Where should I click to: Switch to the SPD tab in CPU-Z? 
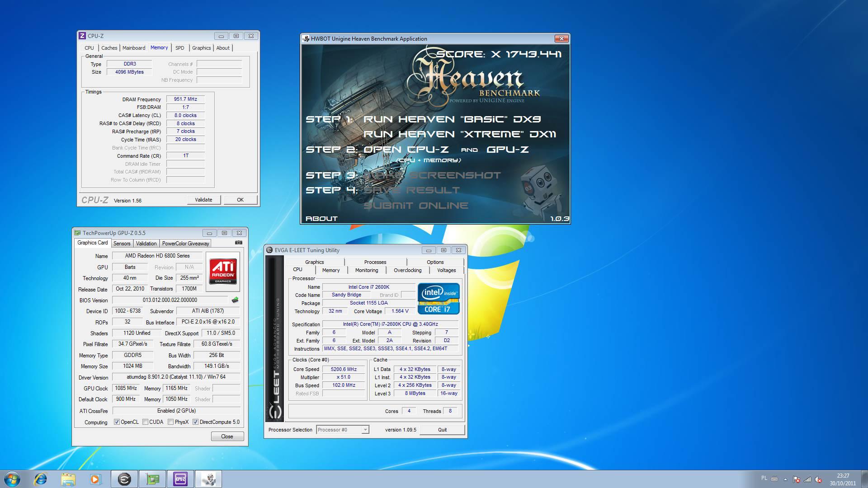point(180,48)
